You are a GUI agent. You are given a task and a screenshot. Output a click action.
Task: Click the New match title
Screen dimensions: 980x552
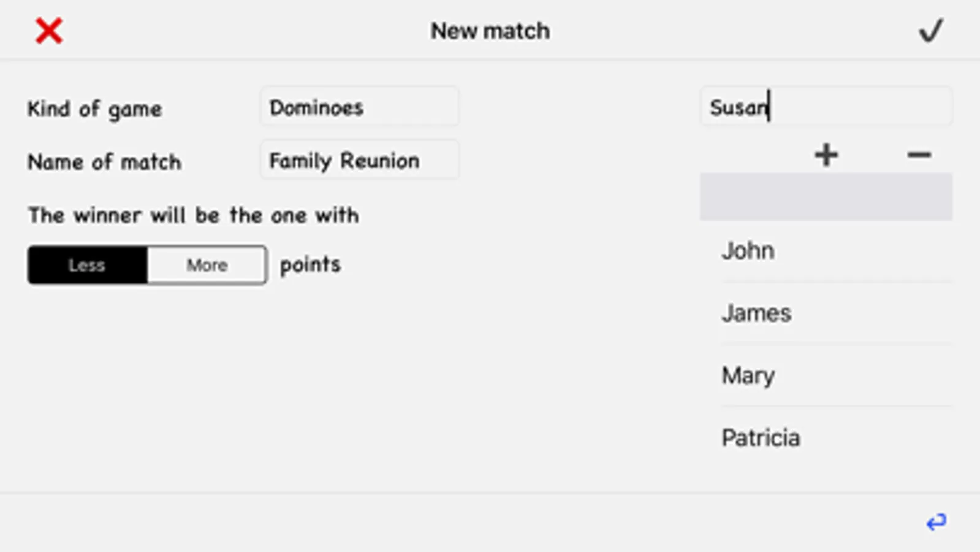[x=490, y=31]
